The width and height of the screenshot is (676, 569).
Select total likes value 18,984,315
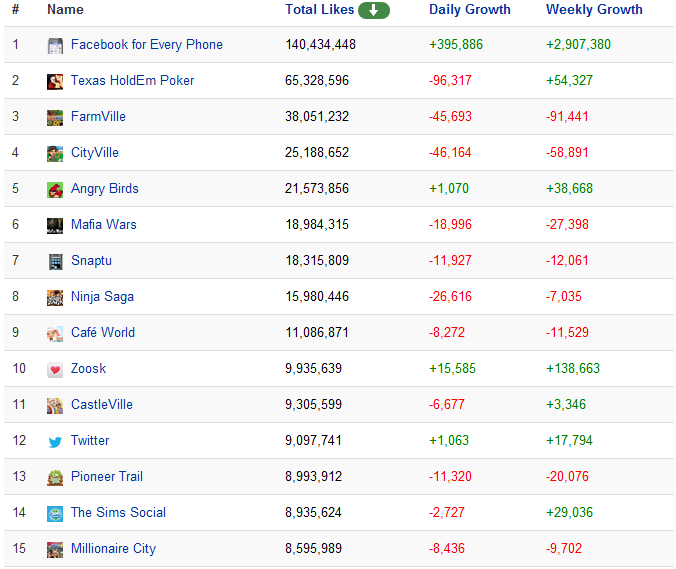coord(317,225)
